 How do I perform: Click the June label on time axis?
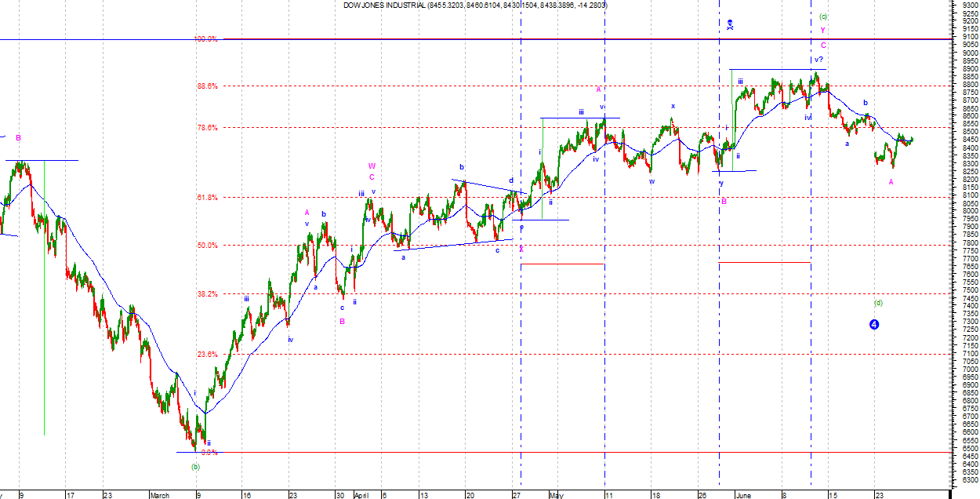click(743, 495)
